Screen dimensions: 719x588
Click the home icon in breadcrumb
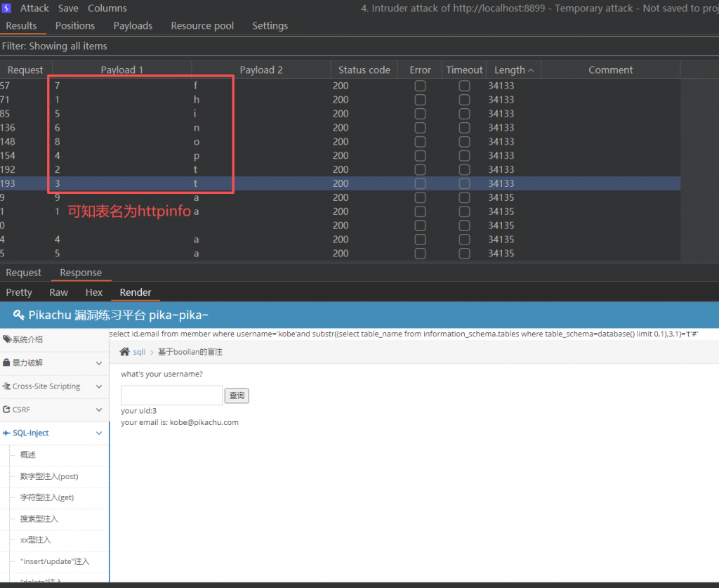(x=124, y=352)
